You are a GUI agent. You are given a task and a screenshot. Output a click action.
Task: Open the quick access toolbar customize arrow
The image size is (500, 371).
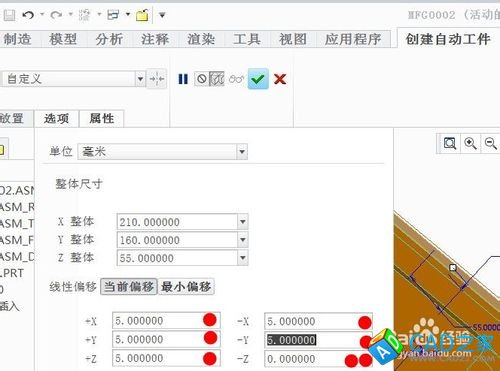click(x=162, y=15)
